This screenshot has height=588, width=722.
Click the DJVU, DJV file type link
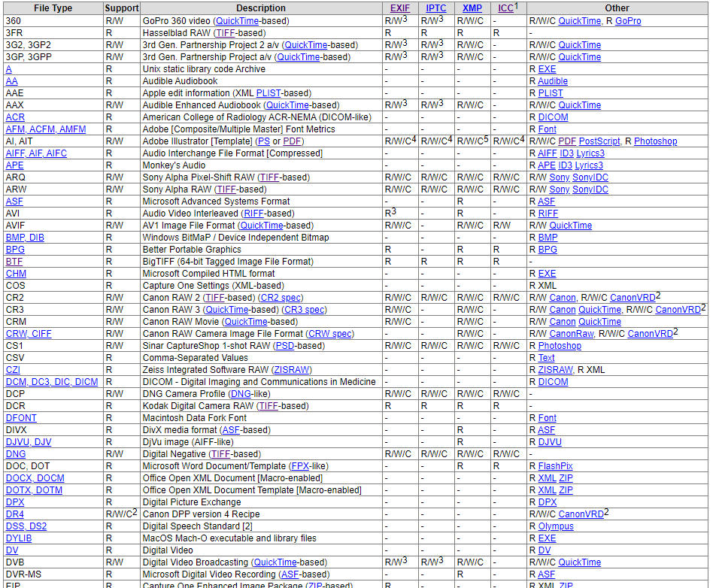click(29, 442)
